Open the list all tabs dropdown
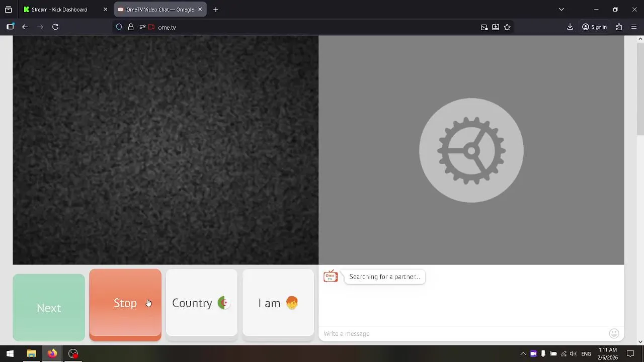 (x=561, y=10)
